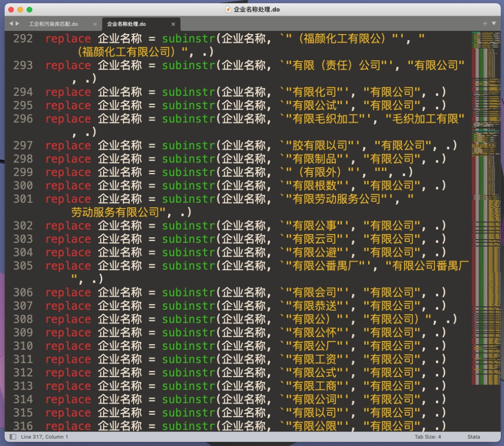Open the Tab Size: 4 indentation menu

(x=427, y=437)
